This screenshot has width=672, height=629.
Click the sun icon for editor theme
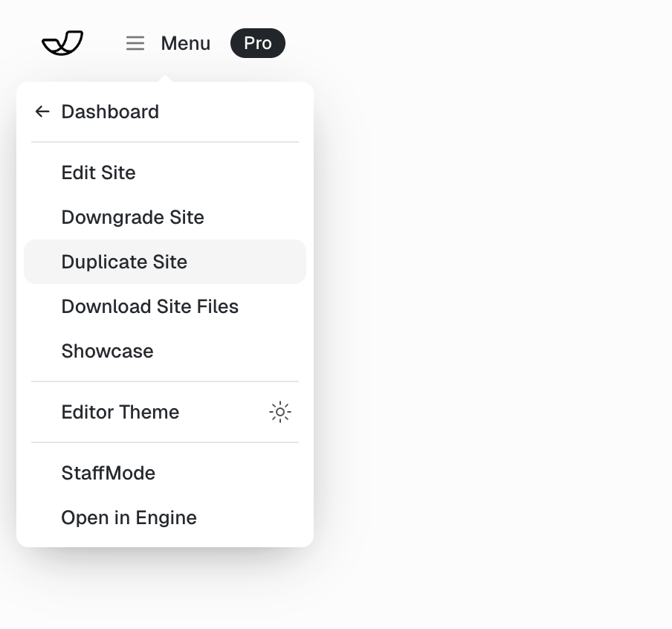tap(280, 412)
